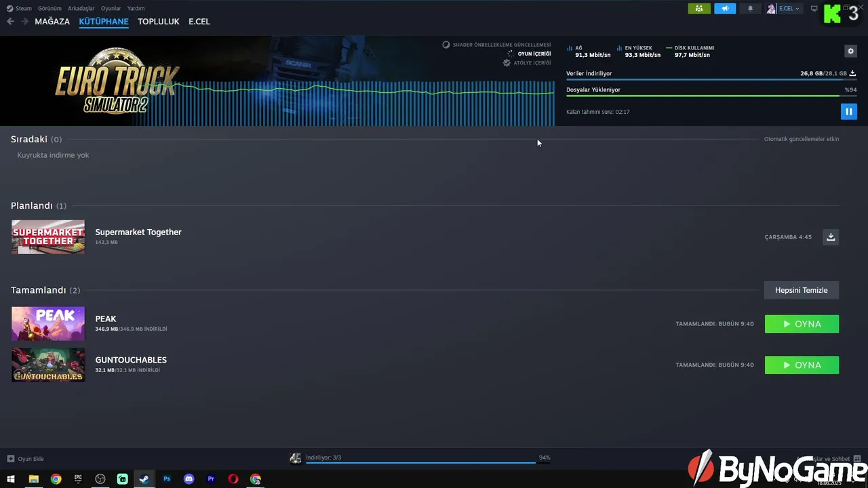Open Streamlabs from taskbar
Image resolution: width=868 pixels, height=488 pixels.
(122, 479)
